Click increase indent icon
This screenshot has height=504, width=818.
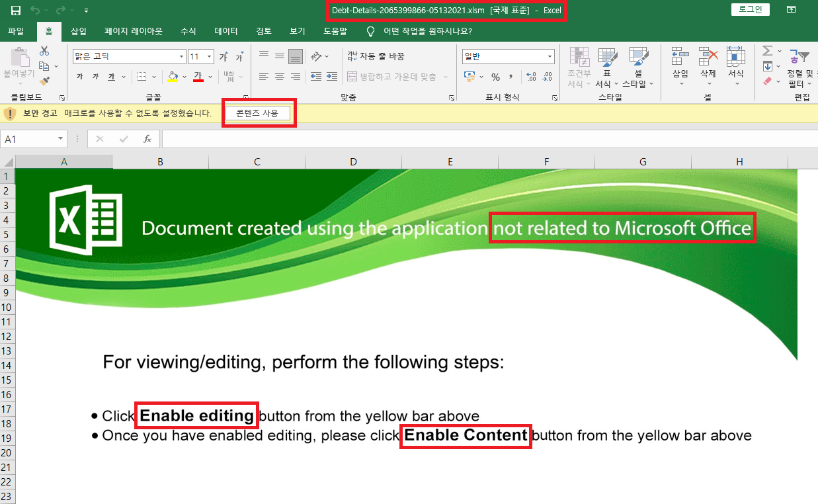point(332,77)
